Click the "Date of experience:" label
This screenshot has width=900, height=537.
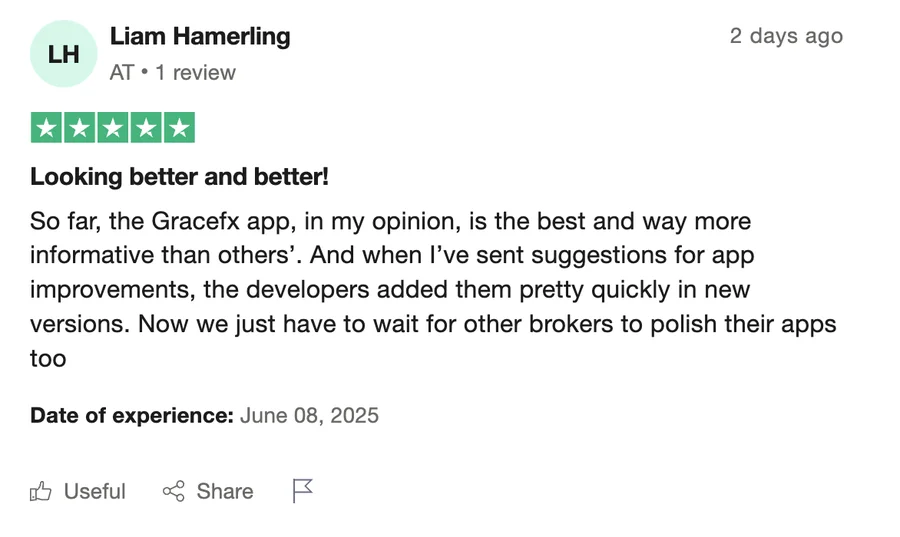[x=132, y=415]
